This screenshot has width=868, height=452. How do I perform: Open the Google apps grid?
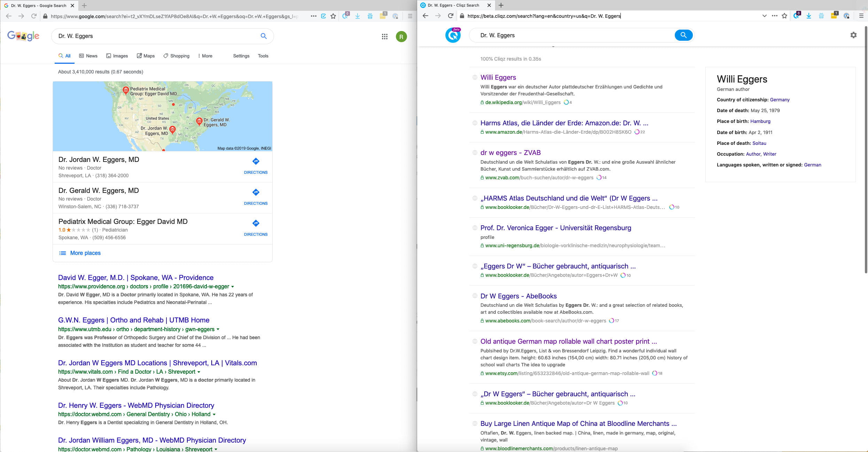pyautogui.click(x=385, y=37)
